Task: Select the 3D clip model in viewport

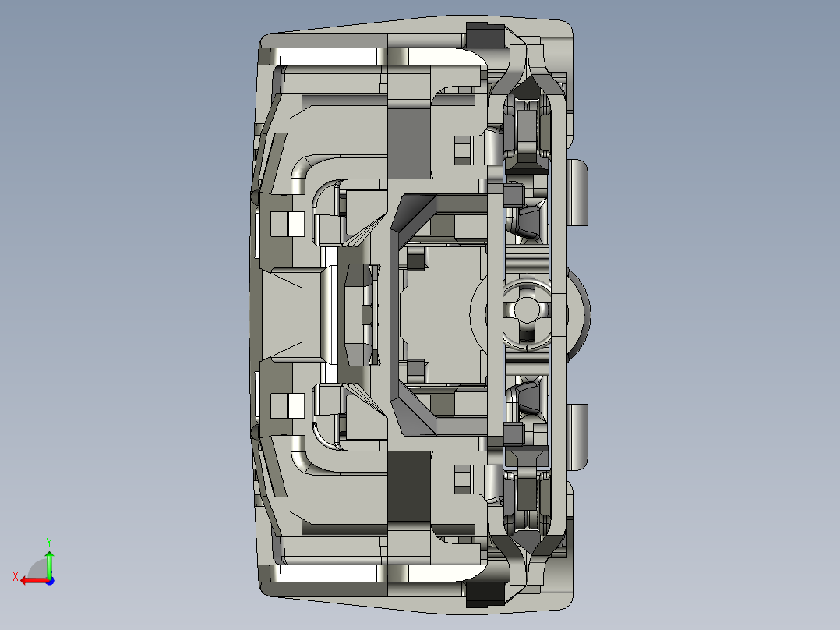Action: pyautogui.click(x=419, y=315)
